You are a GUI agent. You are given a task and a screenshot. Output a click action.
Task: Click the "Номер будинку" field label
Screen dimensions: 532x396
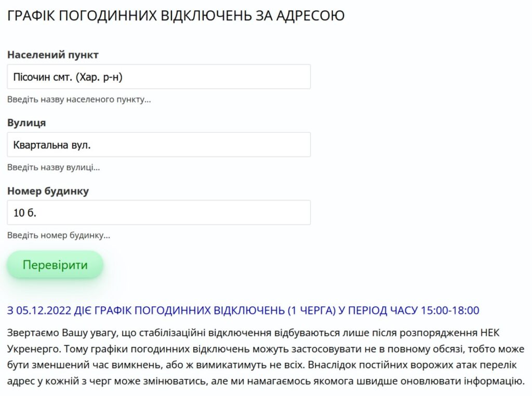point(48,191)
